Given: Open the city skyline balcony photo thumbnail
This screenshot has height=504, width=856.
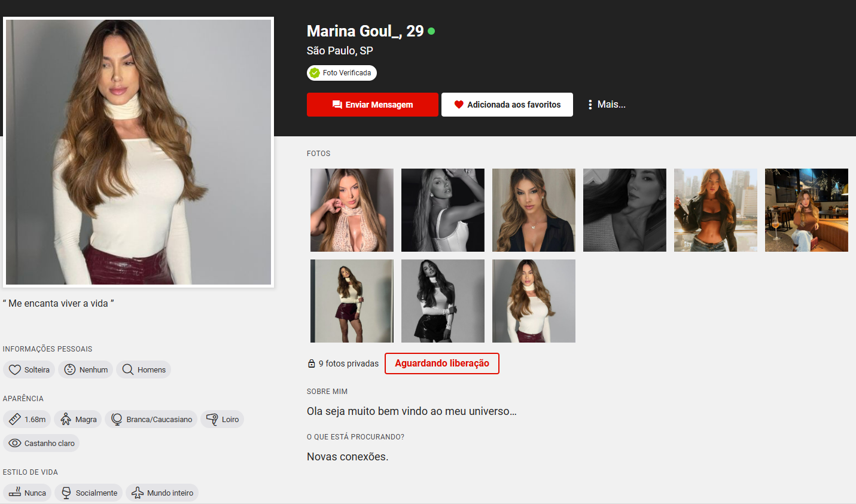Looking at the screenshot, I should click(715, 210).
